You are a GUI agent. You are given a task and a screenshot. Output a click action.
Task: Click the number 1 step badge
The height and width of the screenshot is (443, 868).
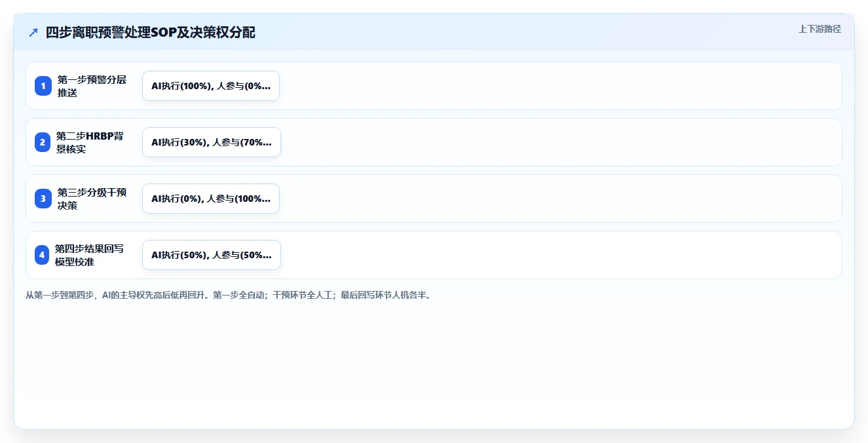[43, 86]
